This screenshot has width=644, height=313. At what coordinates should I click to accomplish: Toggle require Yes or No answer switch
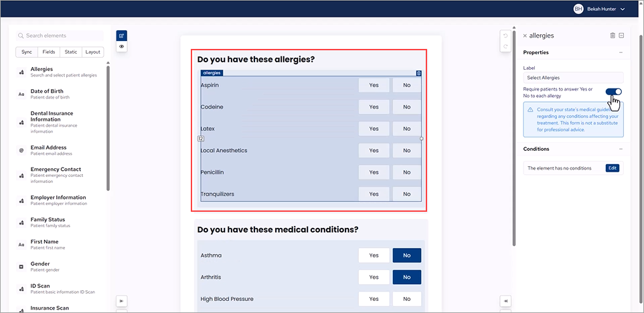613,92
